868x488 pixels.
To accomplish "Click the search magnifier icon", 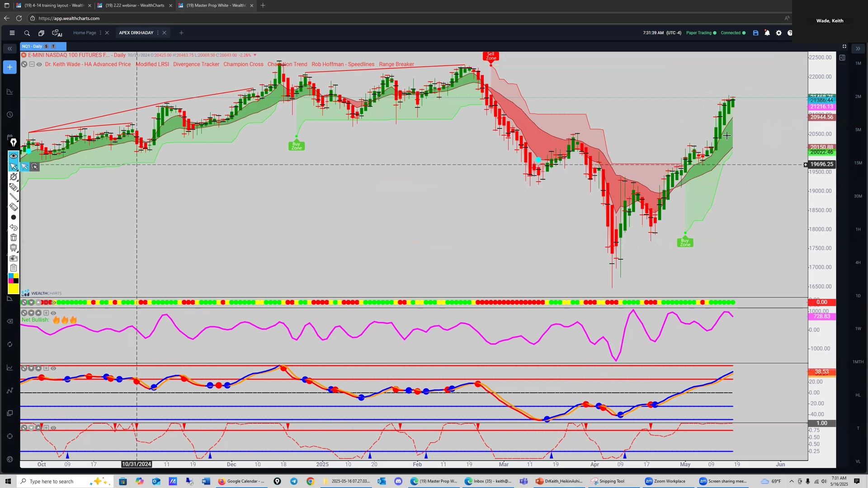I will point(27,33).
